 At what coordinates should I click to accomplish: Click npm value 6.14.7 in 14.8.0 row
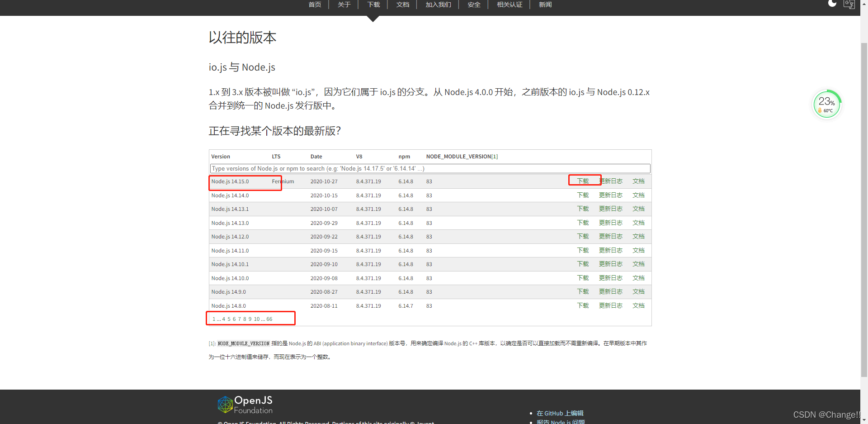point(406,306)
